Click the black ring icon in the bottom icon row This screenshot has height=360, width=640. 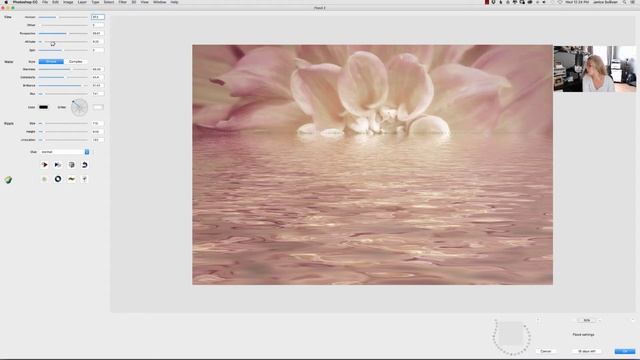58,179
